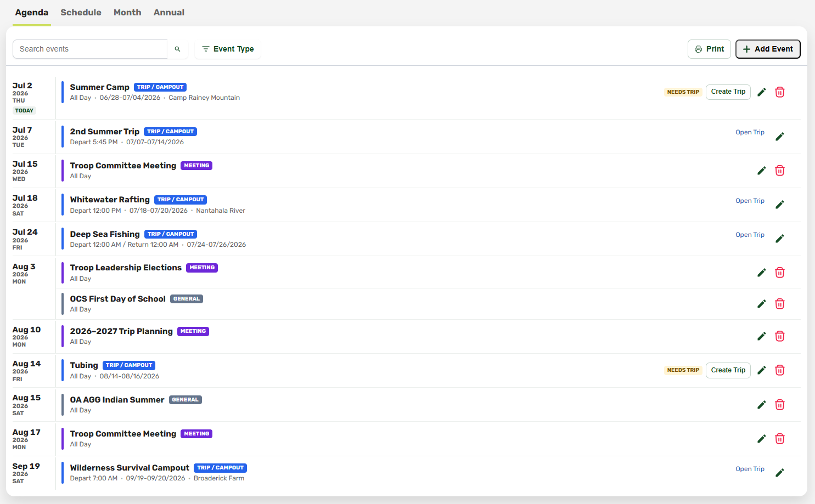Edit the Tubing event
The image size is (815, 504).
click(761, 370)
